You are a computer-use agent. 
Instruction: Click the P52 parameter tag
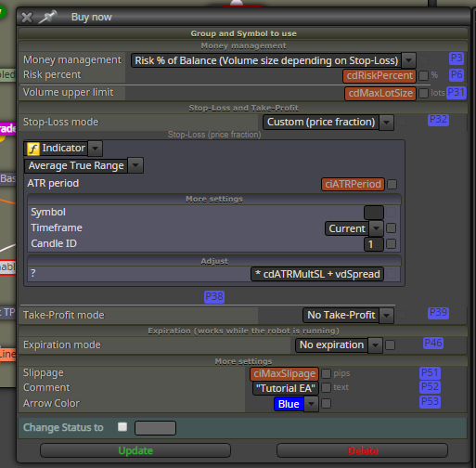click(430, 387)
